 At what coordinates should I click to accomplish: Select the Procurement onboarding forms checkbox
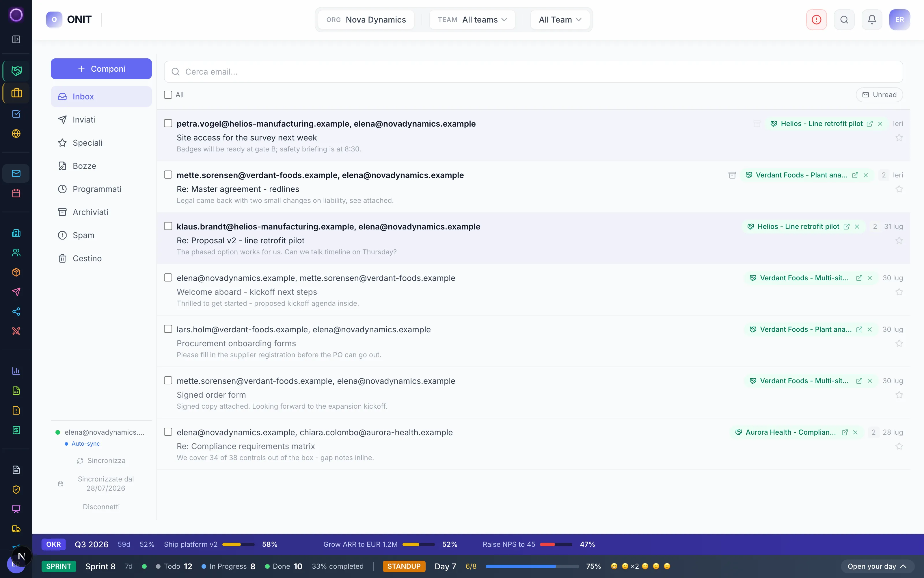click(168, 329)
